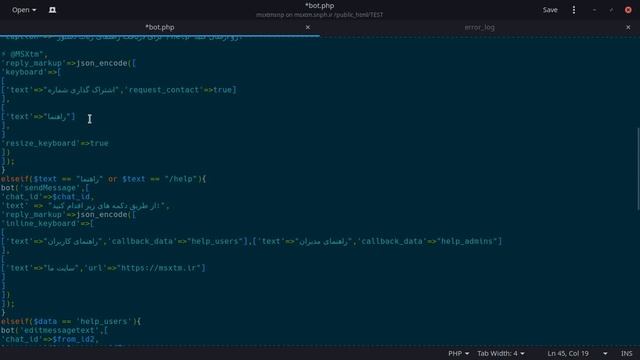
Task: Switch to the error_log tab
Action: (x=480, y=27)
